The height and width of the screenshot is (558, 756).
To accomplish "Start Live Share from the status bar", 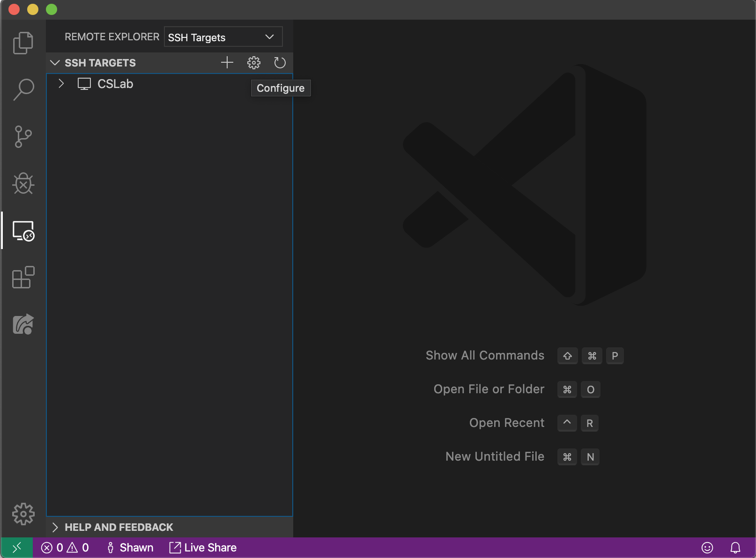I will pos(203,548).
